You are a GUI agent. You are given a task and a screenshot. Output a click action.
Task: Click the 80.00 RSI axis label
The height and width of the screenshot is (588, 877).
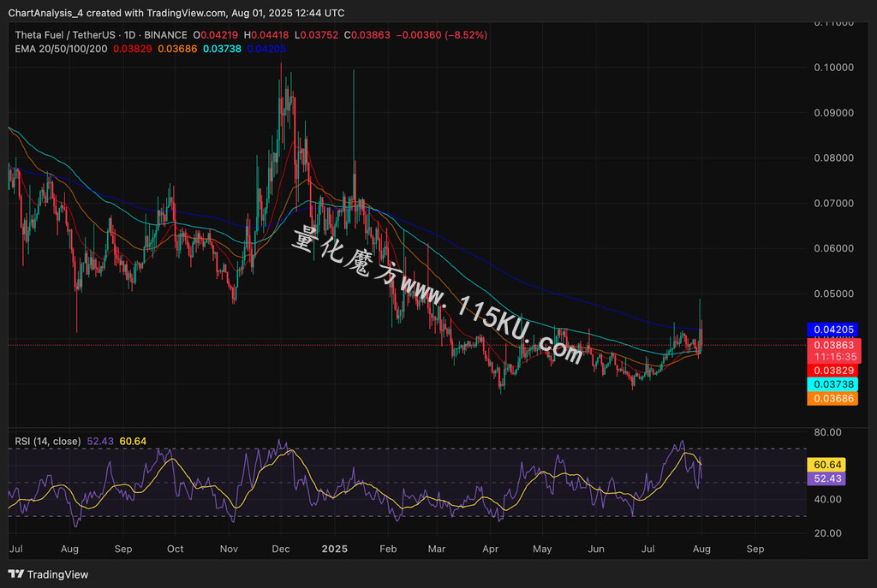pos(827,432)
